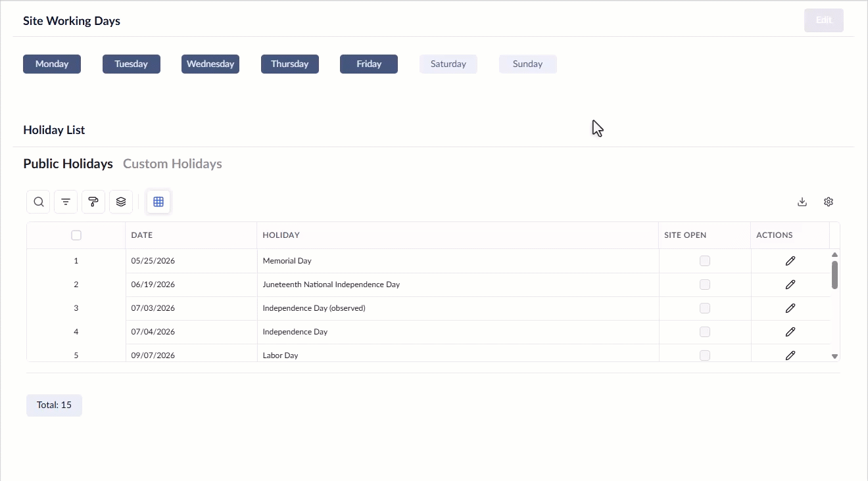Screen dimensions: 868x481
Task: Switch to grid view icon
Action: tap(158, 202)
